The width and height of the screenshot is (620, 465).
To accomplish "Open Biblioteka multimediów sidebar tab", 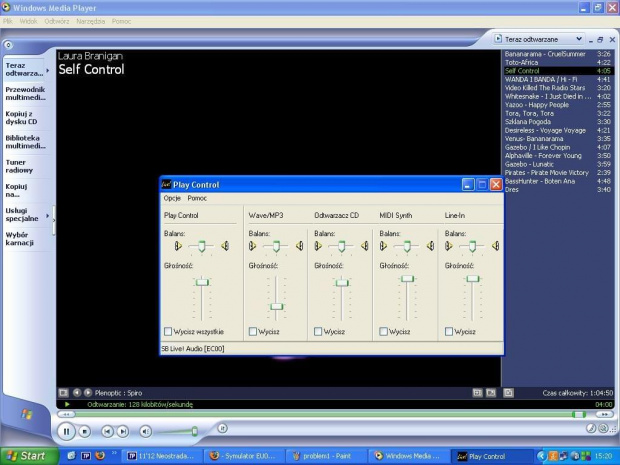I will pyautogui.click(x=26, y=142).
